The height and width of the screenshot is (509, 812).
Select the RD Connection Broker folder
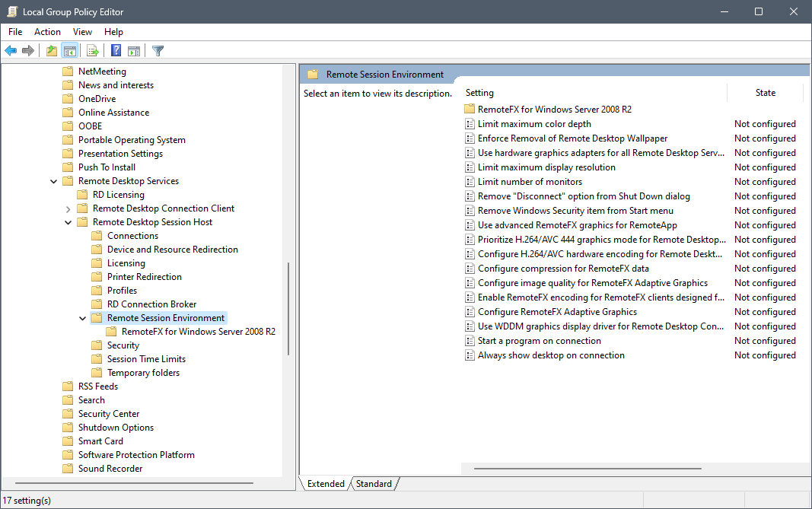151,304
